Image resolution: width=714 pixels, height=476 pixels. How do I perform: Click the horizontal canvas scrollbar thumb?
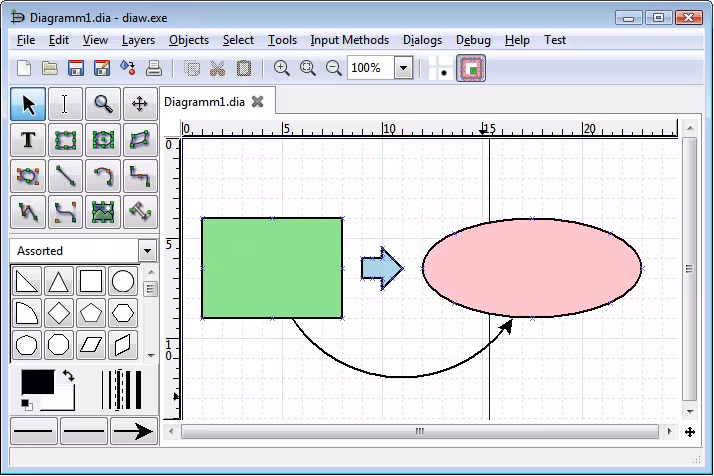click(419, 431)
